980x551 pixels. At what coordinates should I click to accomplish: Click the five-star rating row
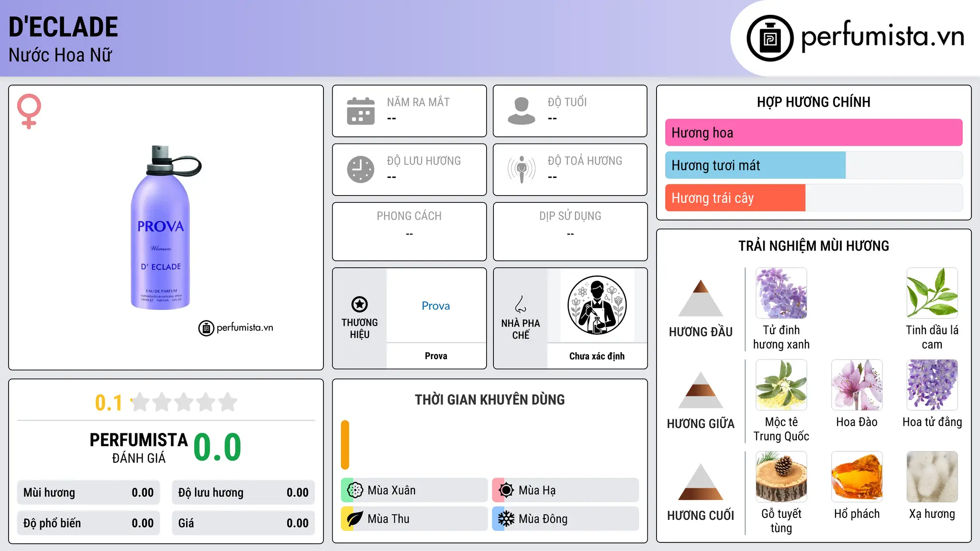(x=184, y=402)
